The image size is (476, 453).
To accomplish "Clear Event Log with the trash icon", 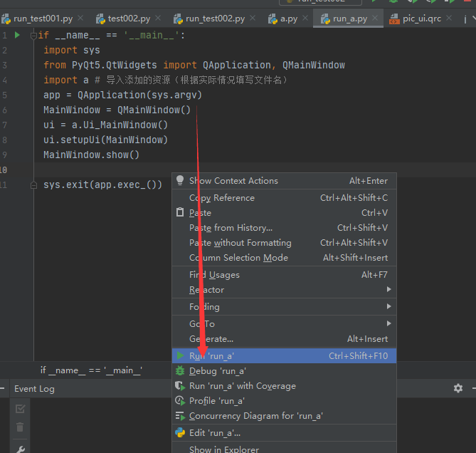I will (x=20, y=427).
